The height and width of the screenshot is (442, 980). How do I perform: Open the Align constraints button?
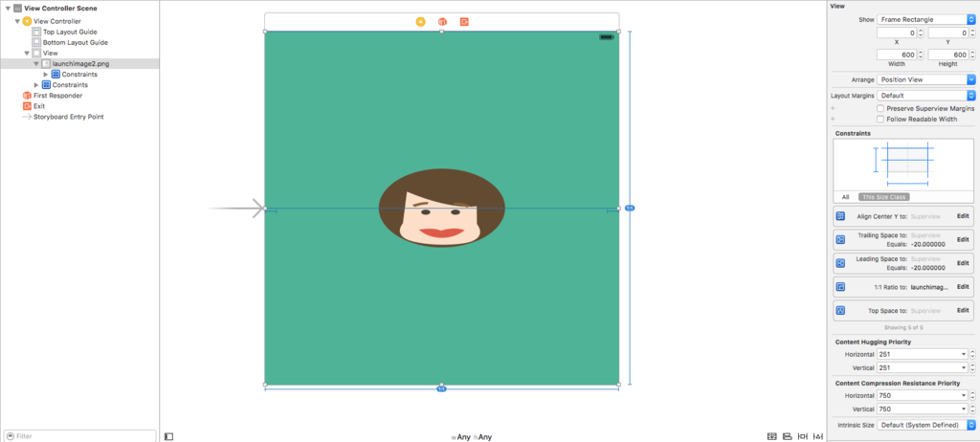pyautogui.click(x=788, y=436)
